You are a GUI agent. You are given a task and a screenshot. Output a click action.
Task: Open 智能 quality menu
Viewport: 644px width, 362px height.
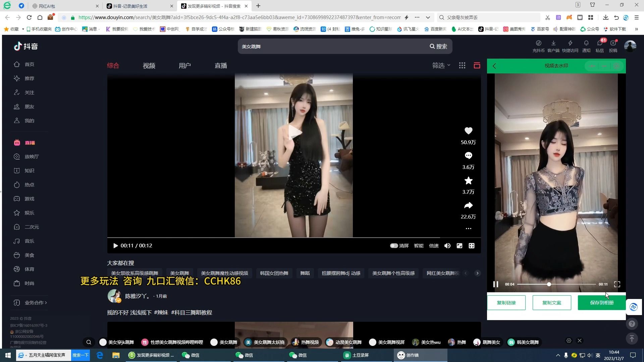pos(419,246)
